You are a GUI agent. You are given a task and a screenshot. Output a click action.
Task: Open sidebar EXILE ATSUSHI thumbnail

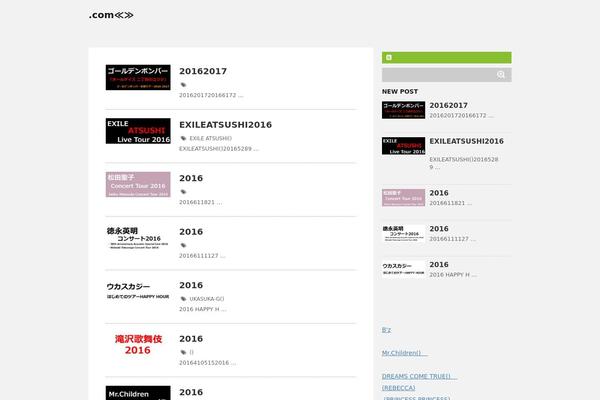tap(403, 146)
